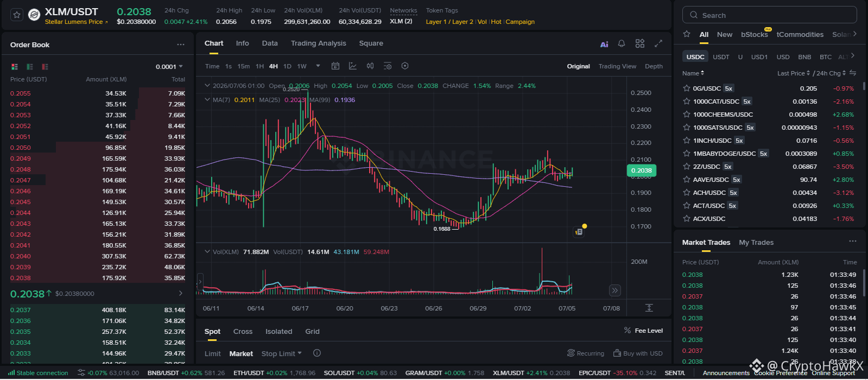Open more options in Order Book header
The image size is (868, 380).
coord(180,45)
